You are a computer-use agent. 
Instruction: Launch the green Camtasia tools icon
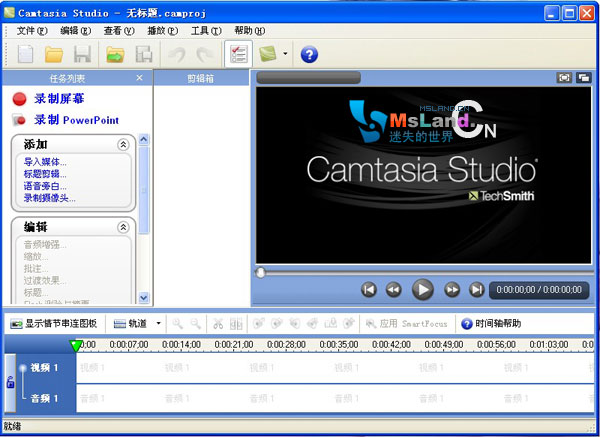coord(267,54)
